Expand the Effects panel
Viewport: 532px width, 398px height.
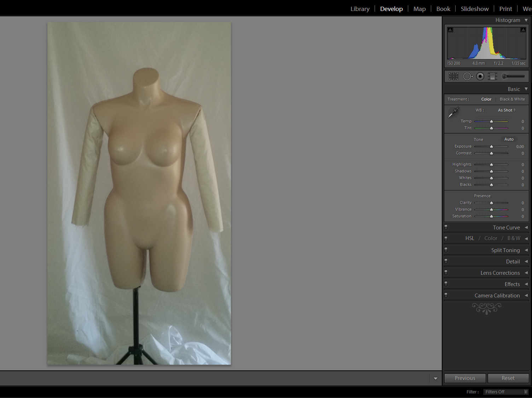coord(526,284)
